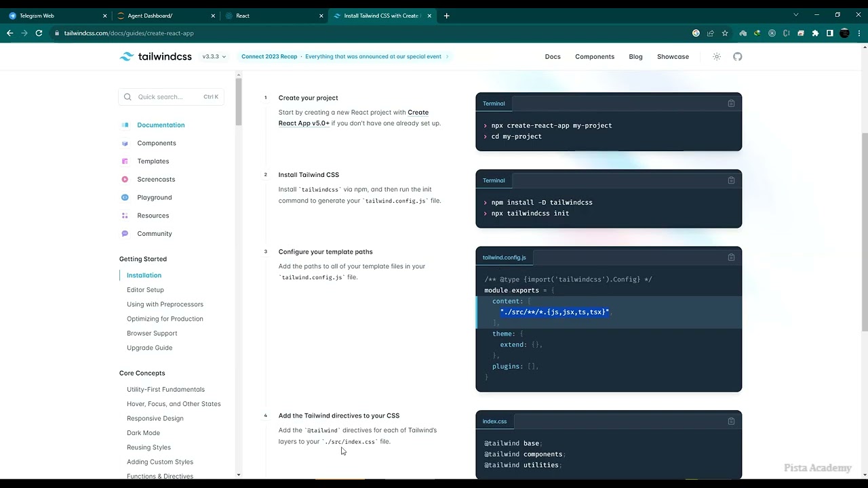Open the Reusing Styles page
Image resolution: width=868 pixels, height=488 pixels.
(149, 447)
